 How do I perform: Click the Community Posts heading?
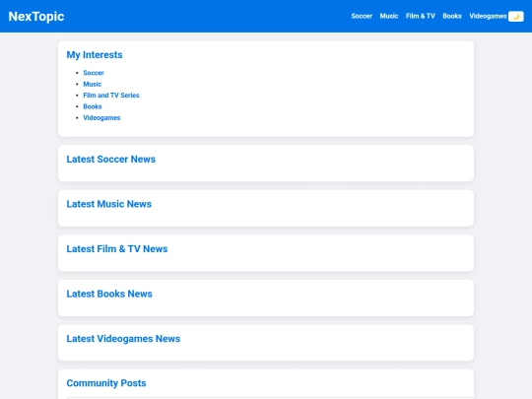pos(106,383)
